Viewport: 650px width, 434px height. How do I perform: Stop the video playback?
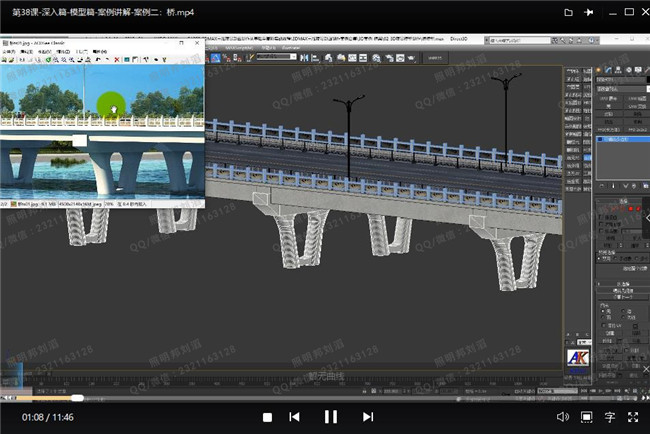click(267, 417)
